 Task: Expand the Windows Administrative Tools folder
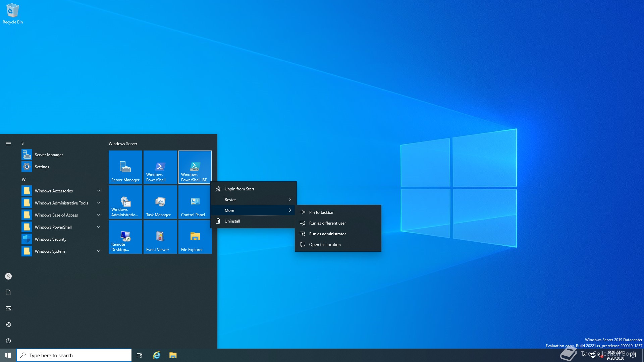(61, 203)
